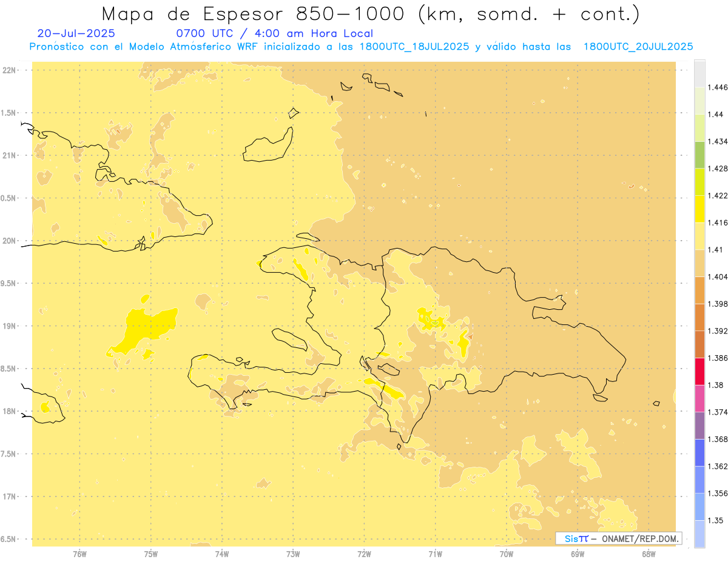Click the colorbar value '1.386'
This screenshot has height=562, width=728.
coord(718,358)
